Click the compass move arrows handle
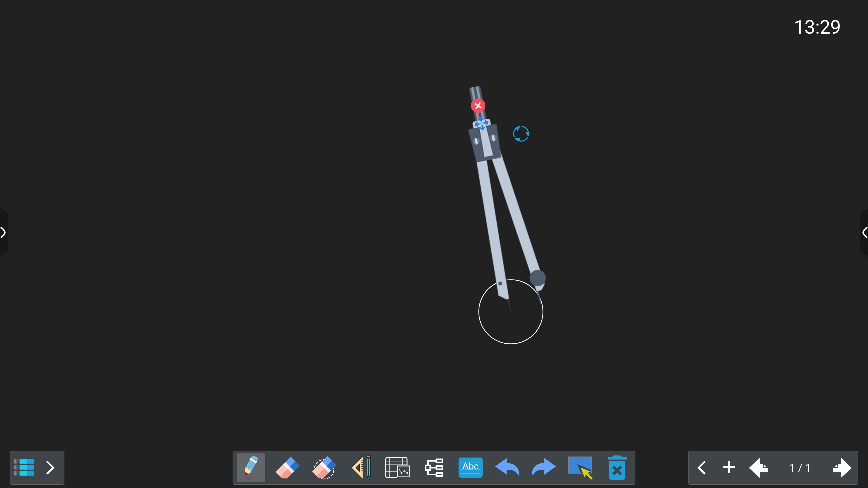The height and width of the screenshot is (488, 868). coord(481,124)
